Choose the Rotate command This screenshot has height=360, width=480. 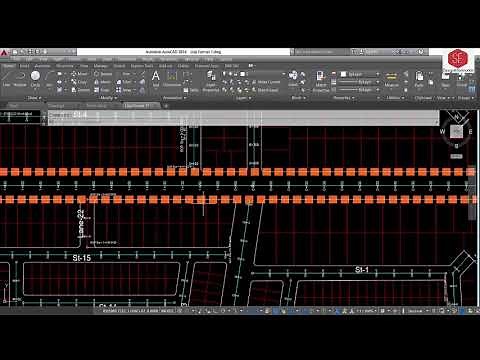pos(103,74)
